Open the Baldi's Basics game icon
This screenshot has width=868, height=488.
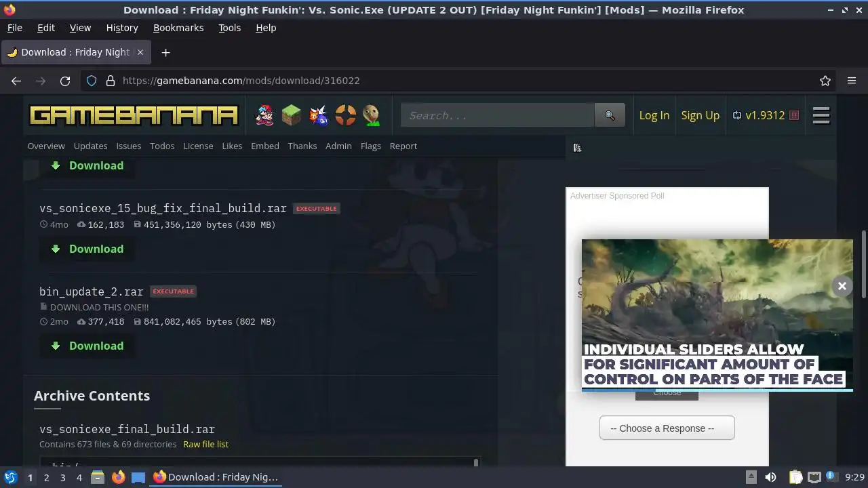(372, 115)
